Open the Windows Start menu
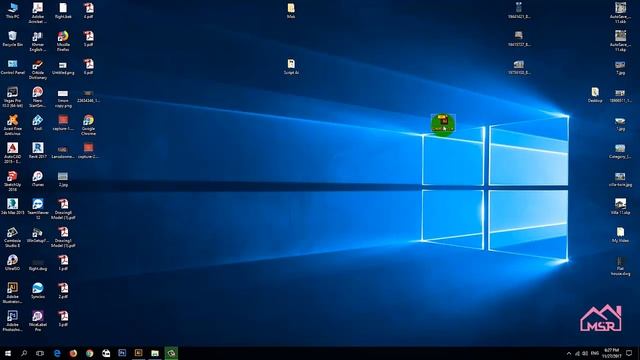 point(7,353)
